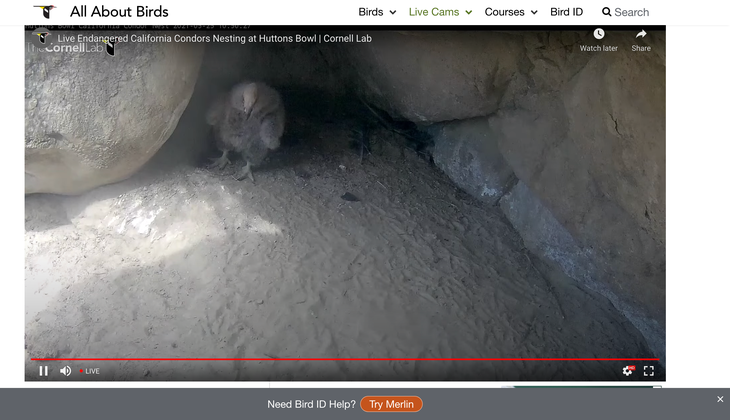Go to the Bird ID page
Image resolution: width=730 pixels, height=420 pixels.
coord(566,12)
